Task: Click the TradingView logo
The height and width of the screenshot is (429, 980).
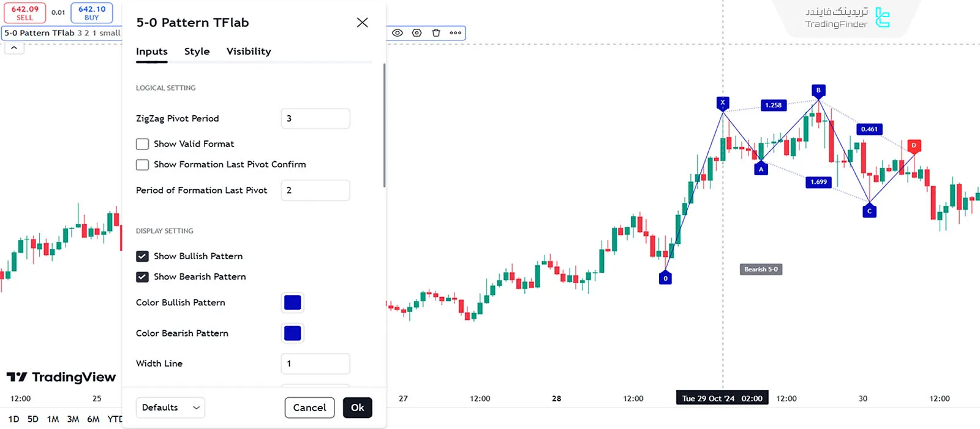Action: click(61, 377)
